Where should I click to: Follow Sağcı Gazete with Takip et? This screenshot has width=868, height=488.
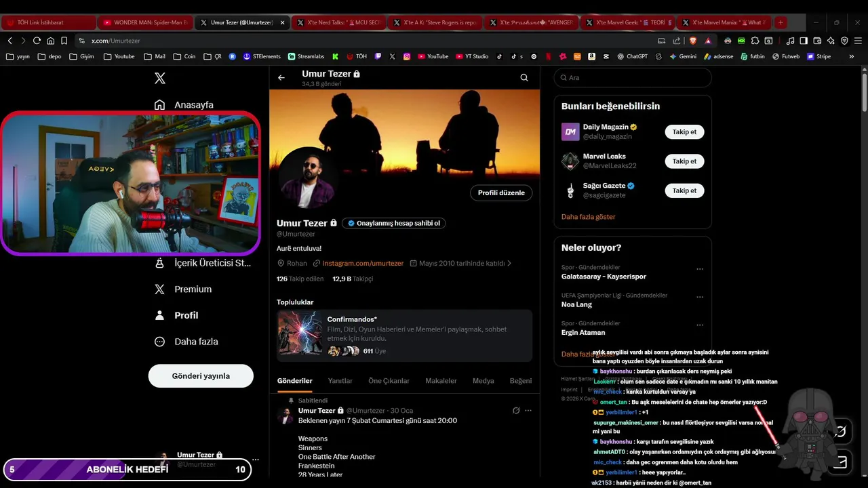684,190
